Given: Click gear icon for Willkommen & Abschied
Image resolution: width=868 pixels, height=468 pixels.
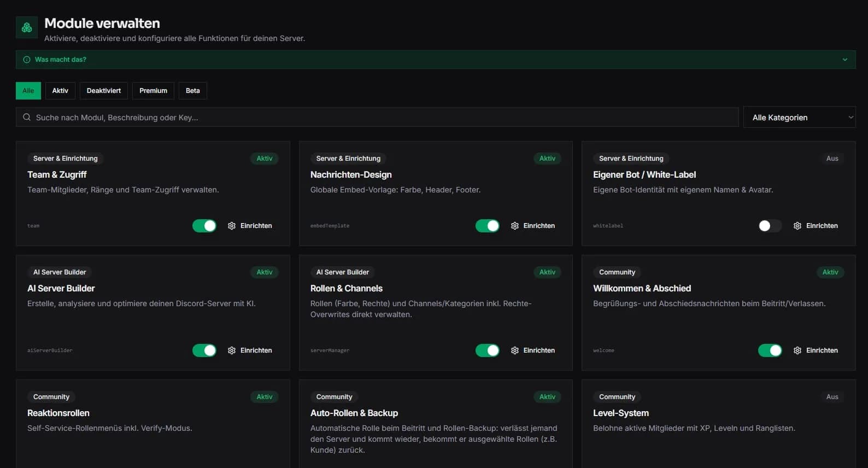Looking at the screenshot, I should [797, 350].
